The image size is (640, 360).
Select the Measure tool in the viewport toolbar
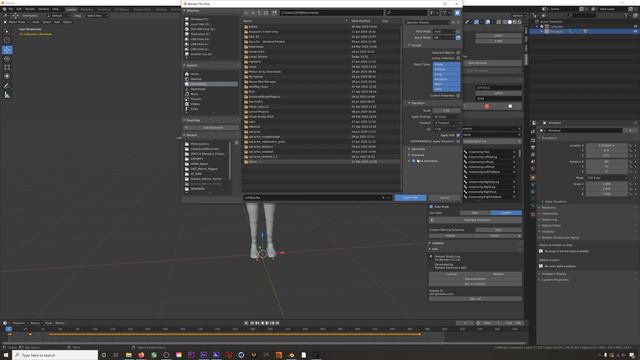tap(7, 95)
